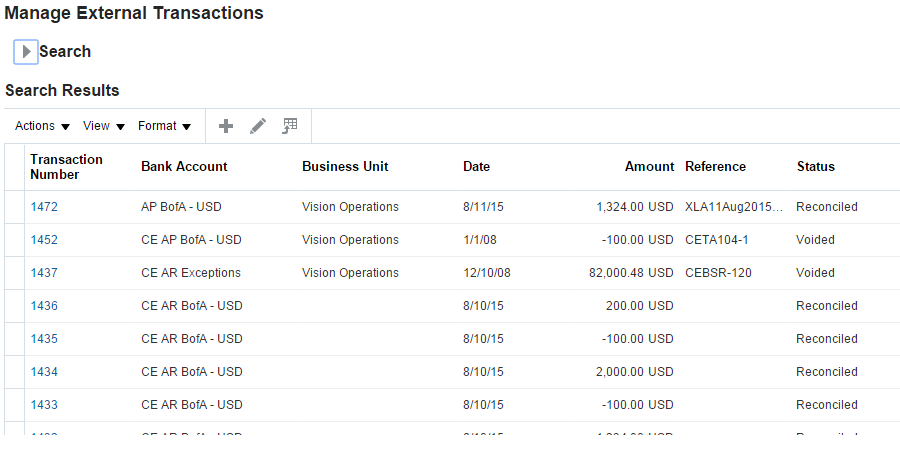Click the Business Unit column header
Viewport: 900px width, 475px height.
[345, 167]
